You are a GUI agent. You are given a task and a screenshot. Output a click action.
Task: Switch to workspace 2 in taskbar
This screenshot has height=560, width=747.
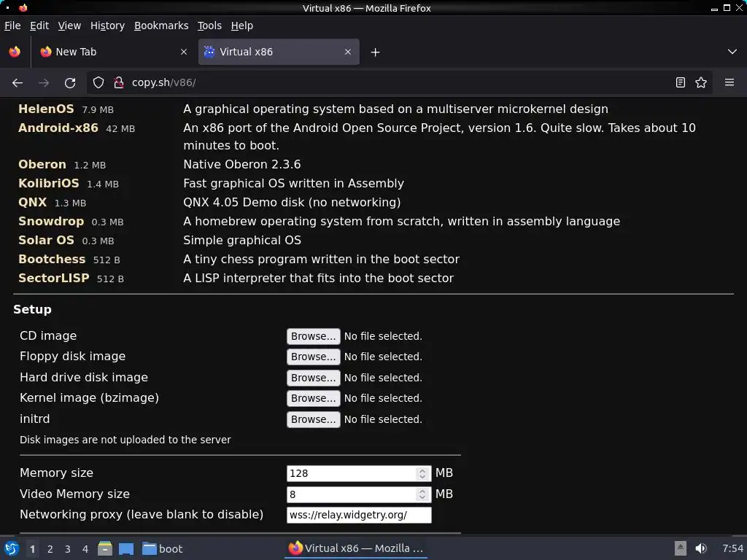click(50, 549)
